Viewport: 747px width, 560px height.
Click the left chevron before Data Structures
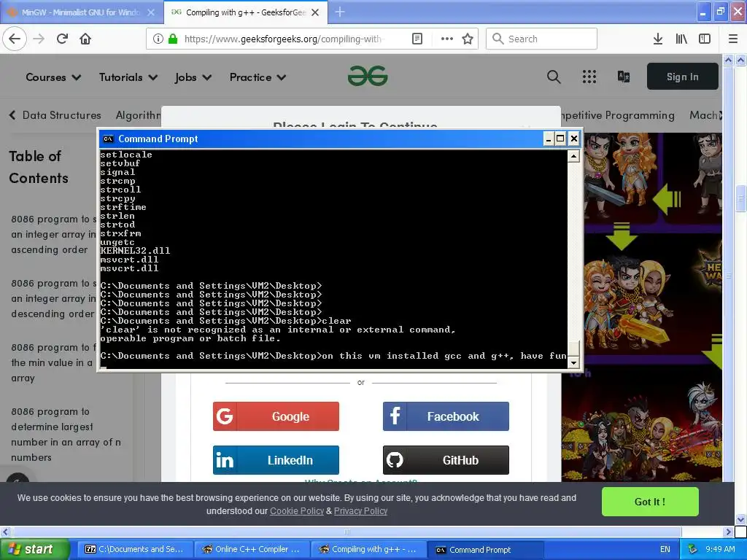click(x=12, y=114)
